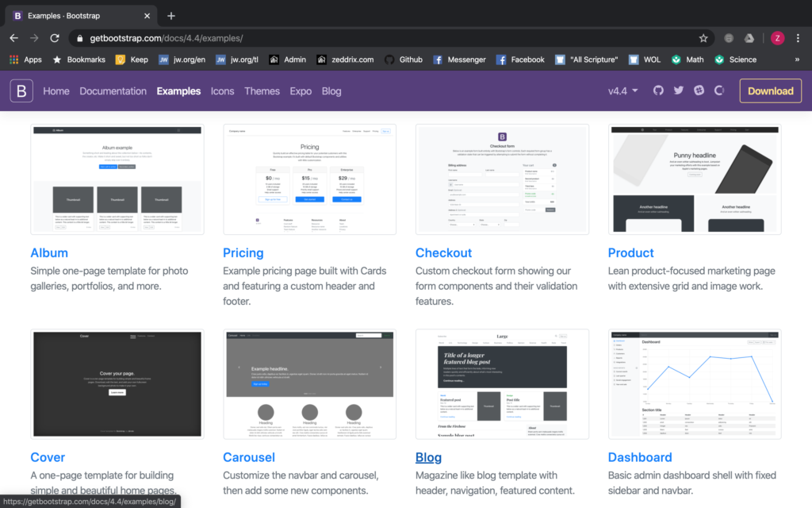Open the Math bookmark

(688, 60)
